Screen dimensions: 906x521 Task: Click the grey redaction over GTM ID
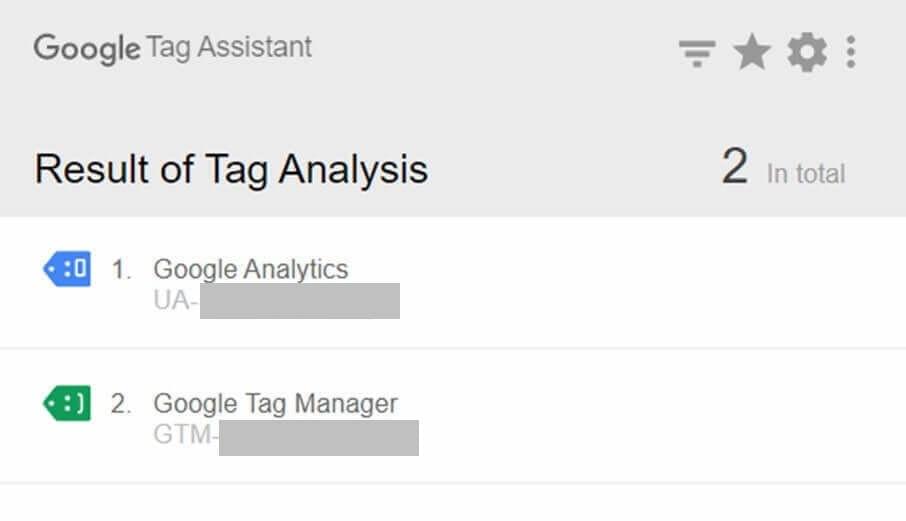(x=319, y=438)
